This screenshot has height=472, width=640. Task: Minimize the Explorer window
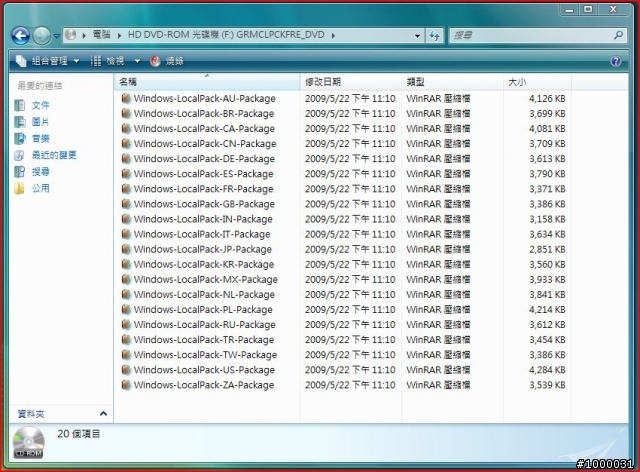(x=569, y=9)
